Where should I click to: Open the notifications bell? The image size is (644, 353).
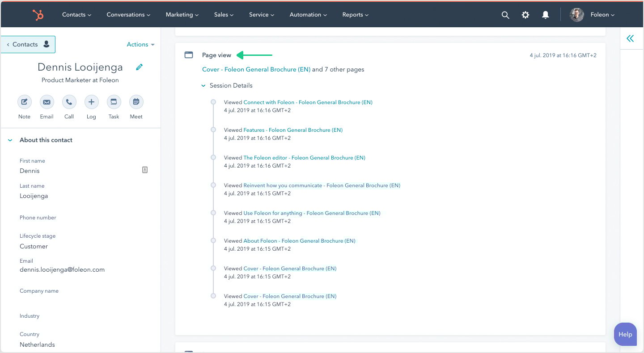[546, 15]
